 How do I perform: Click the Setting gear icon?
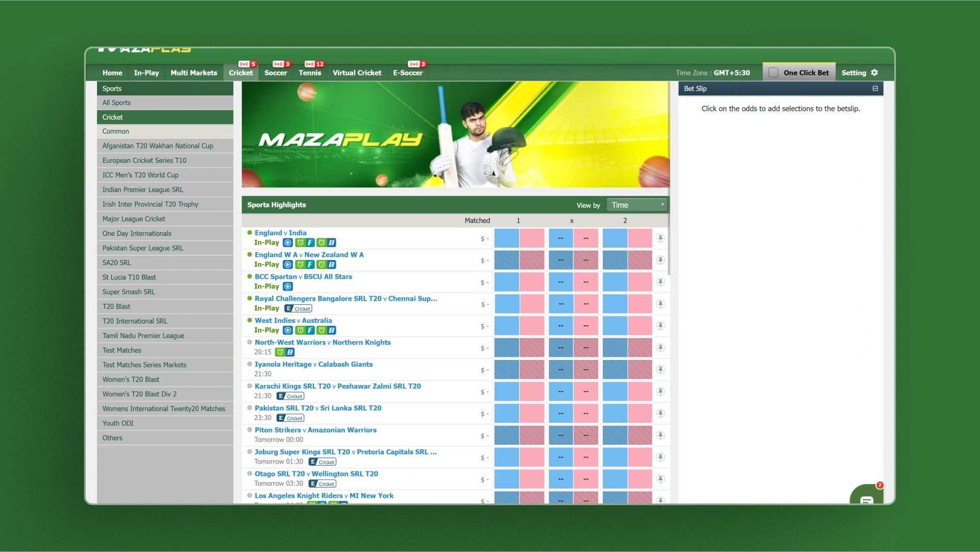[x=874, y=73]
